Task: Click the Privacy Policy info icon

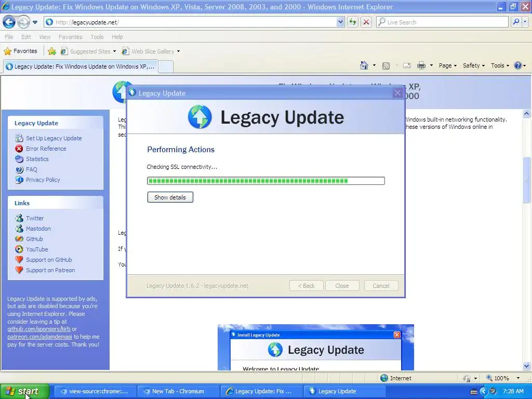Action: tap(19, 179)
